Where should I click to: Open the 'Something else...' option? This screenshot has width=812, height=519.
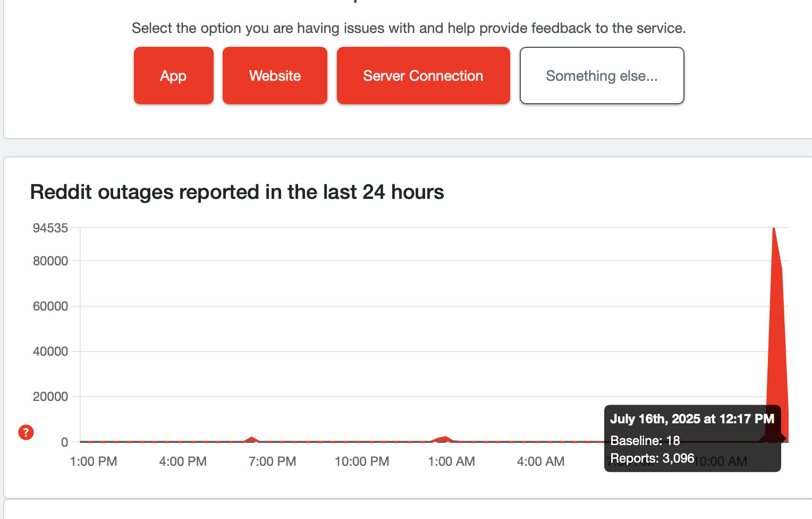602,76
